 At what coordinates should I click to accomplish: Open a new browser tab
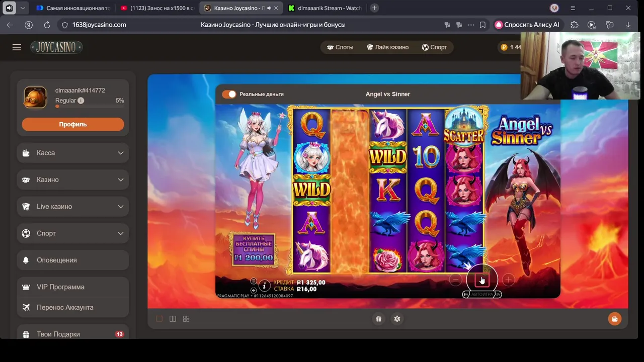point(374,8)
